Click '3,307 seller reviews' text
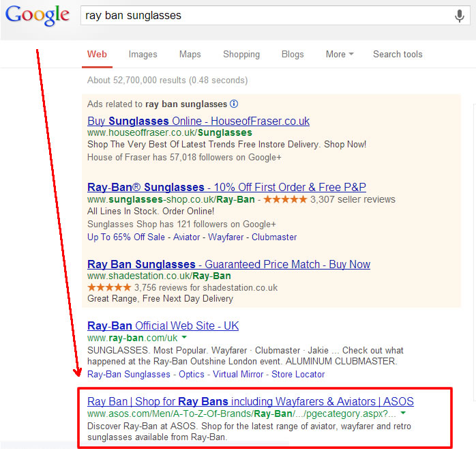476x449 pixels. (x=353, y=199)
